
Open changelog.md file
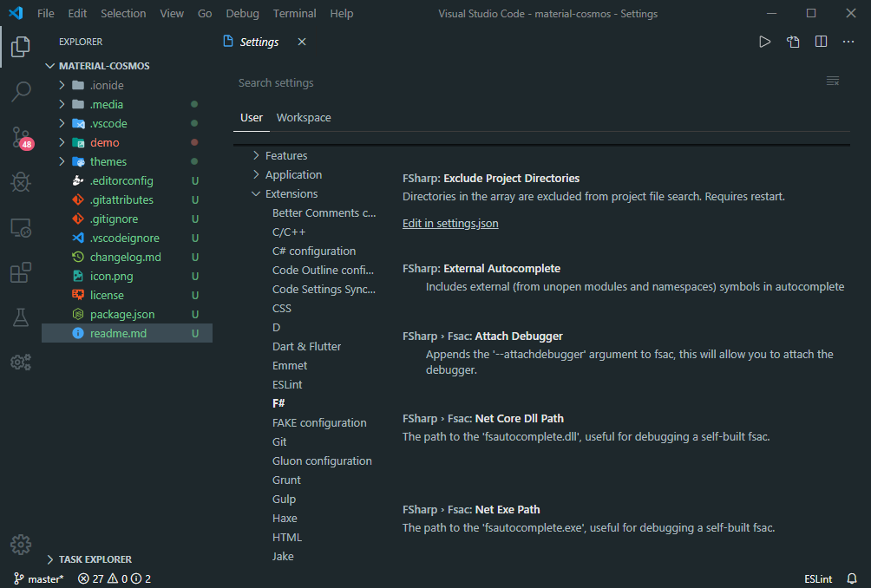click(127, 257)
